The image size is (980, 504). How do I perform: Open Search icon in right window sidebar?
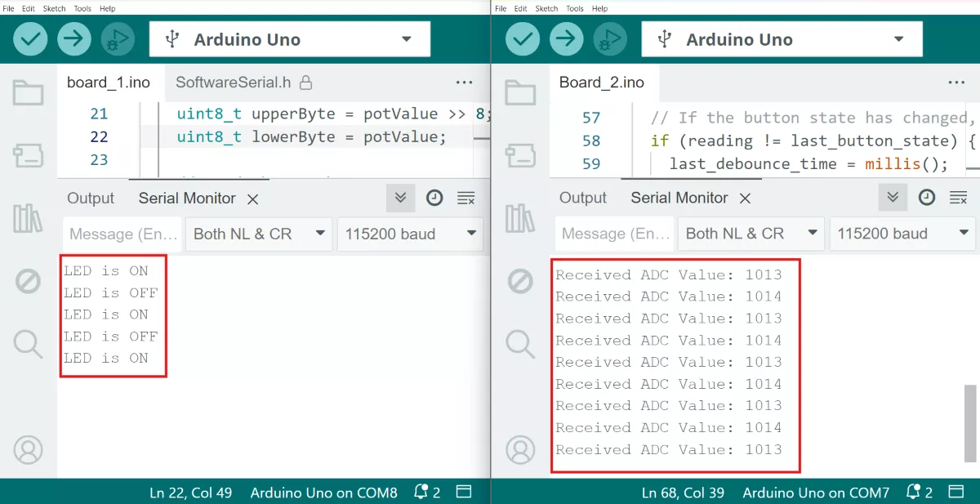[x=520, y=344]
